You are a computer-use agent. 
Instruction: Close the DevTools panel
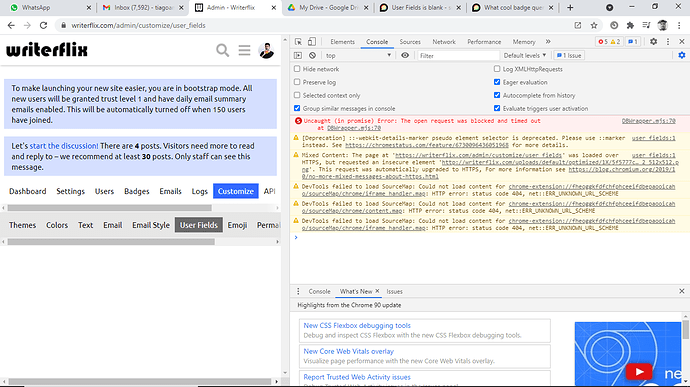tap(682, 41)
